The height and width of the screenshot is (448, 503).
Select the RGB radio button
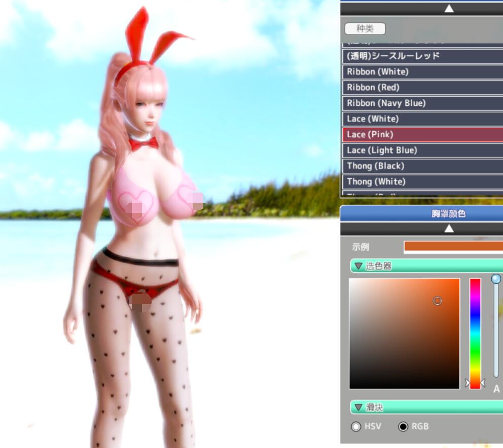(x=403, y=427)
